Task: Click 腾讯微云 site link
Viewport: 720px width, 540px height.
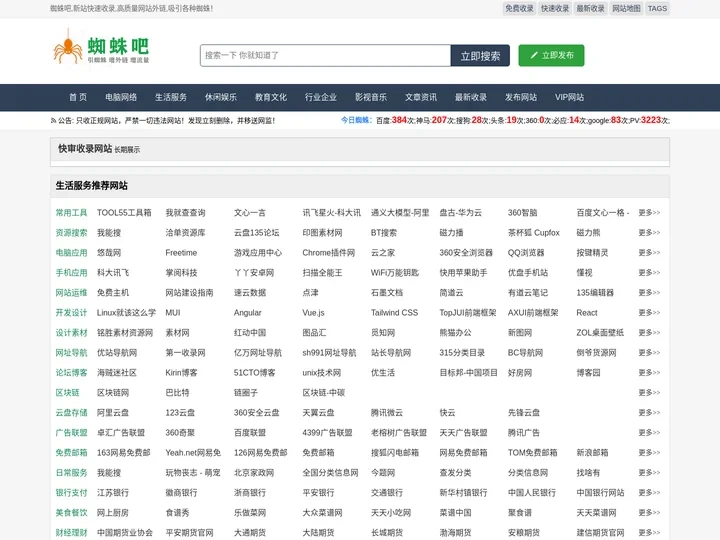Action: click(387, 413)
